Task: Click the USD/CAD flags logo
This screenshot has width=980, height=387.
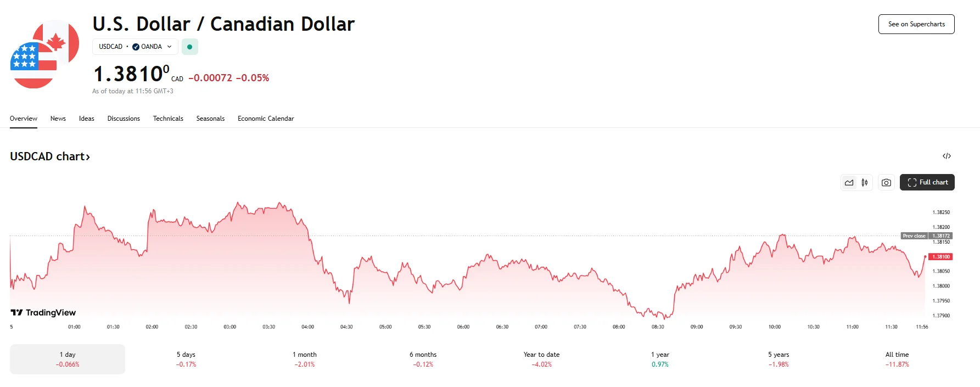Action: [44, 54]
